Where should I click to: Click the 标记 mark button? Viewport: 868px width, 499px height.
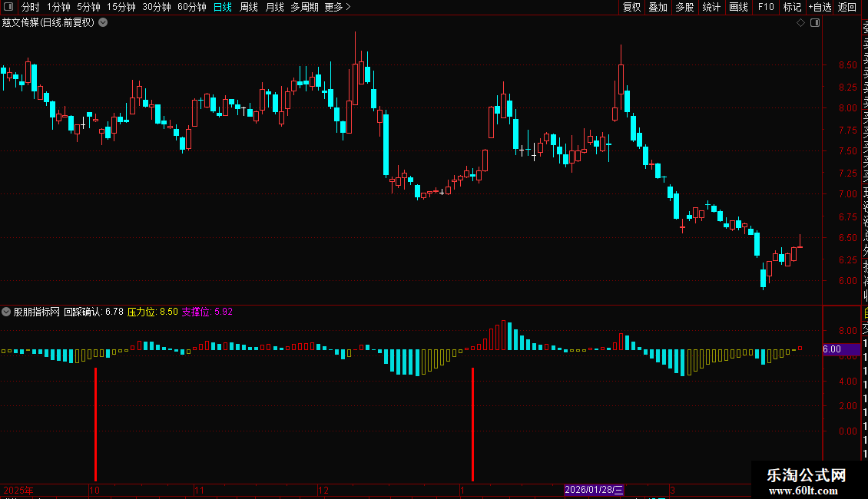point(792,7)
